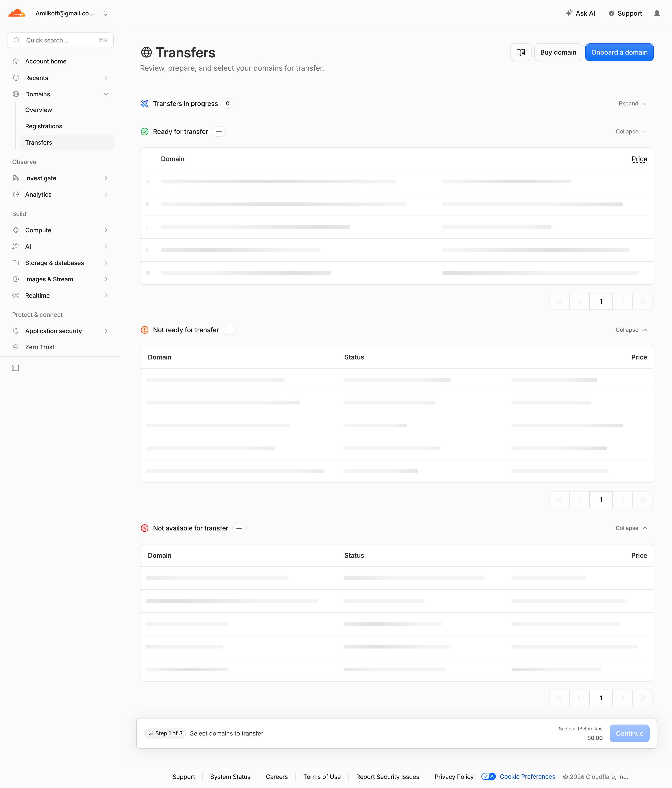The image size is (672, 788).
Task: Expand the Transfers in progress section
Action: point(633,103)
